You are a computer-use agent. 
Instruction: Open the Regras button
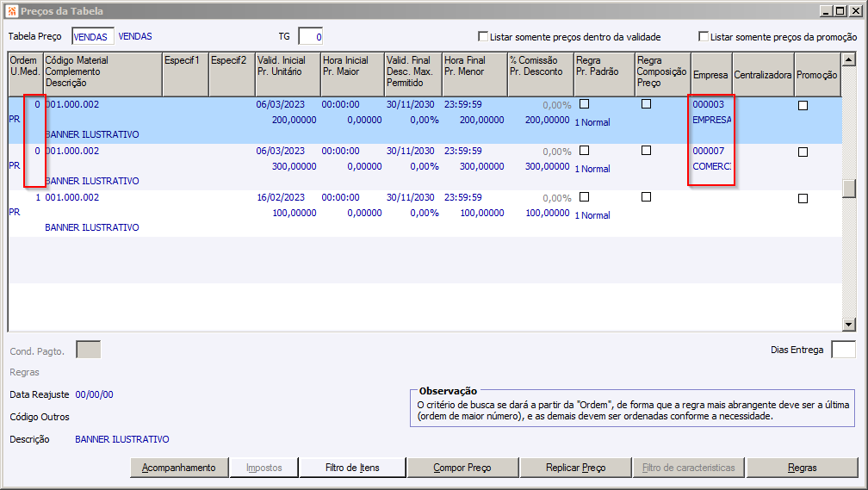tap(802, 468)
